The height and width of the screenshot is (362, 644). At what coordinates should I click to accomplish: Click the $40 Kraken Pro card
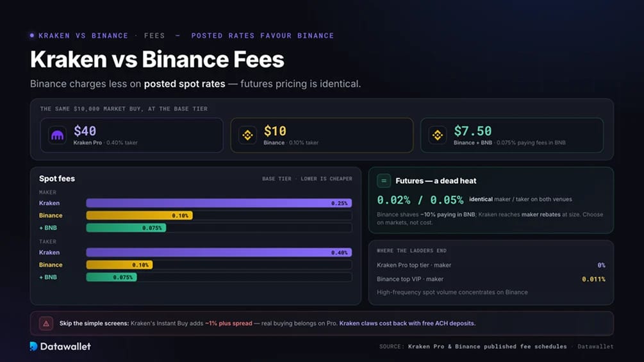(x=132, y=135)
